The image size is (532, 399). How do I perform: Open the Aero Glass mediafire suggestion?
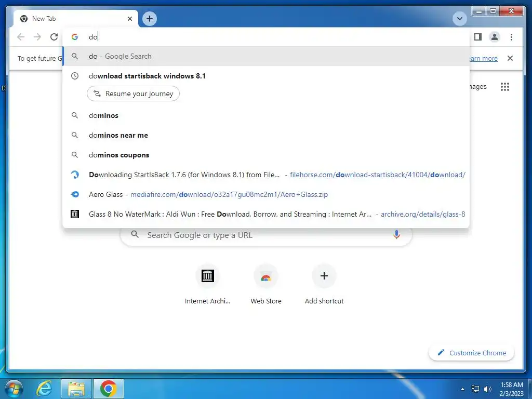point(267,194)
